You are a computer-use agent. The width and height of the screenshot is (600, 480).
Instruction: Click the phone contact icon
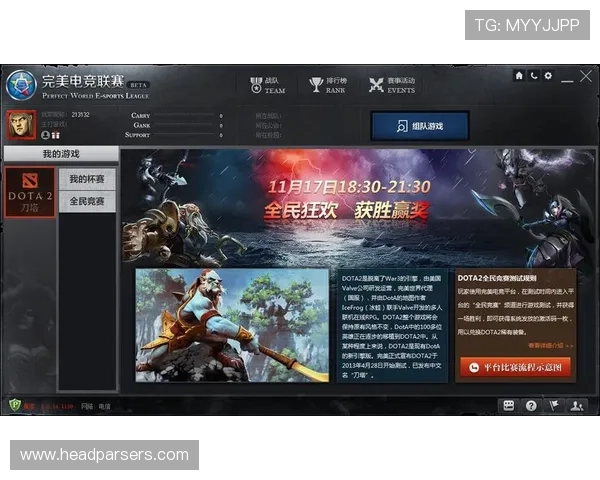point(533,75)
